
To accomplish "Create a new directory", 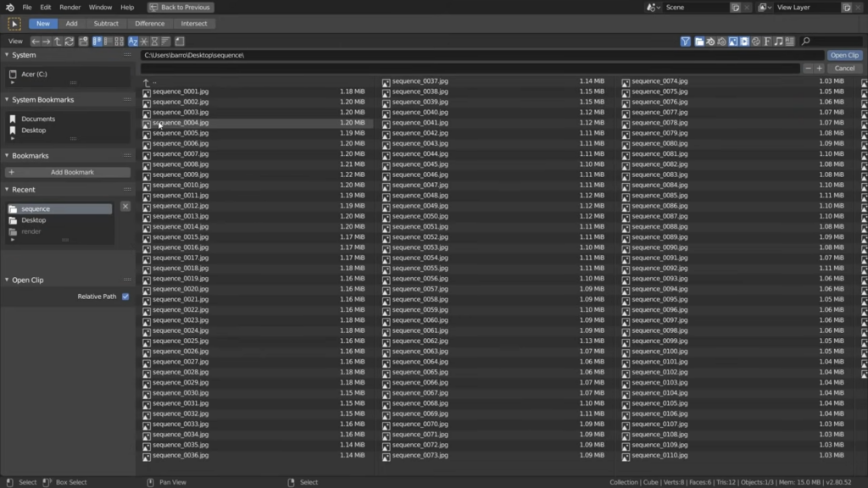I will [x=83, y=42].
